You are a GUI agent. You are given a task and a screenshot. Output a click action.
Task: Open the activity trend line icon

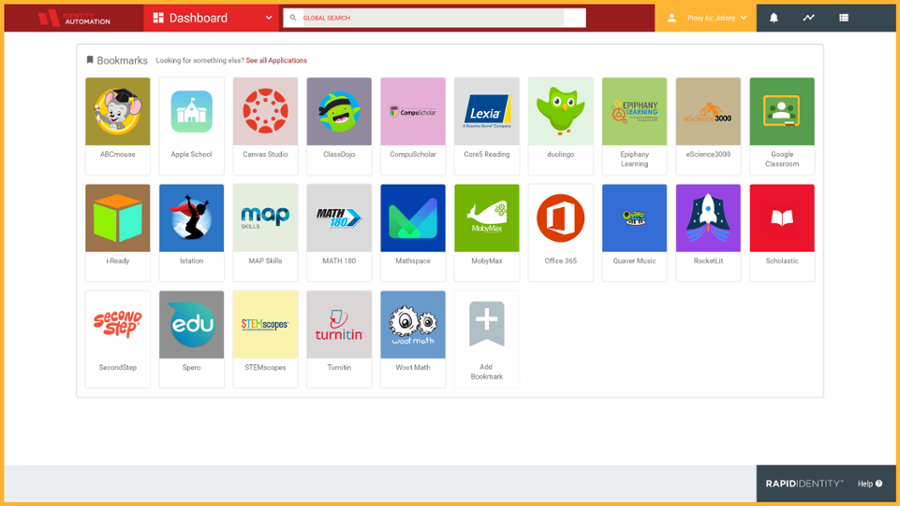(x=809, y=18)
